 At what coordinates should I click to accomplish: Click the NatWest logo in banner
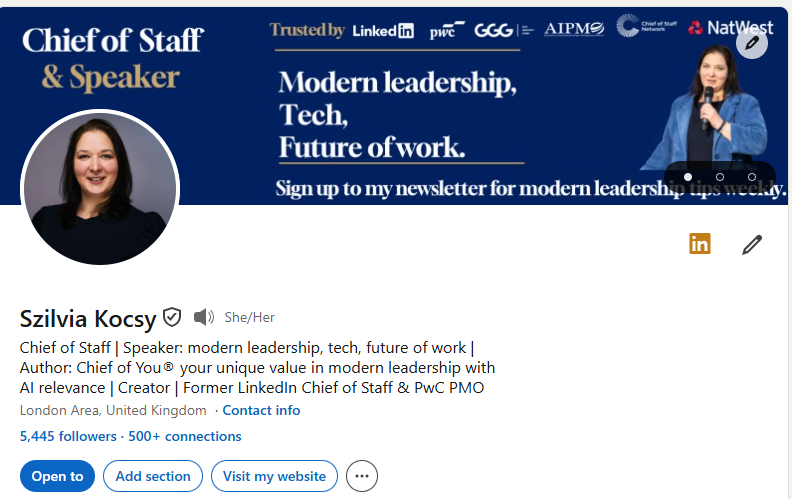click(730, 28)
